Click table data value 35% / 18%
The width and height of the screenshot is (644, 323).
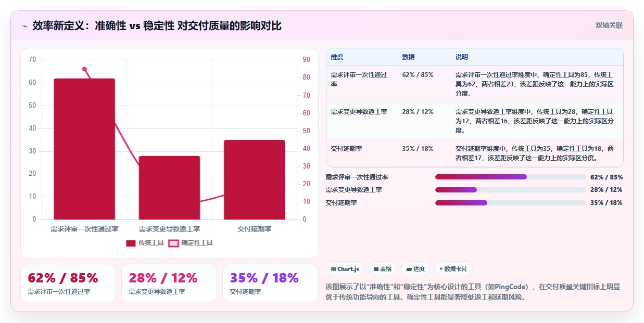click(418, 148)
